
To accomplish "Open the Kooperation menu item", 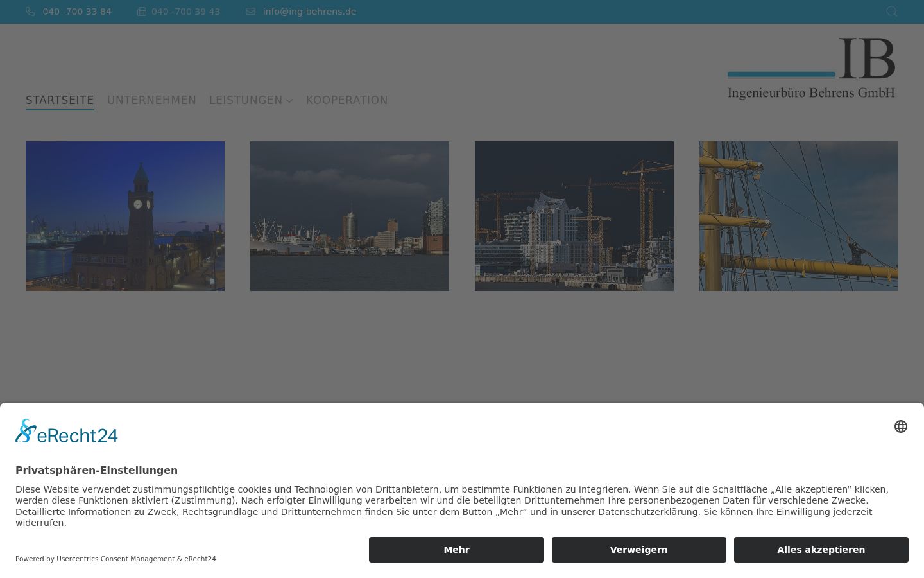I will pyautogui.click(x=346, y=100).
